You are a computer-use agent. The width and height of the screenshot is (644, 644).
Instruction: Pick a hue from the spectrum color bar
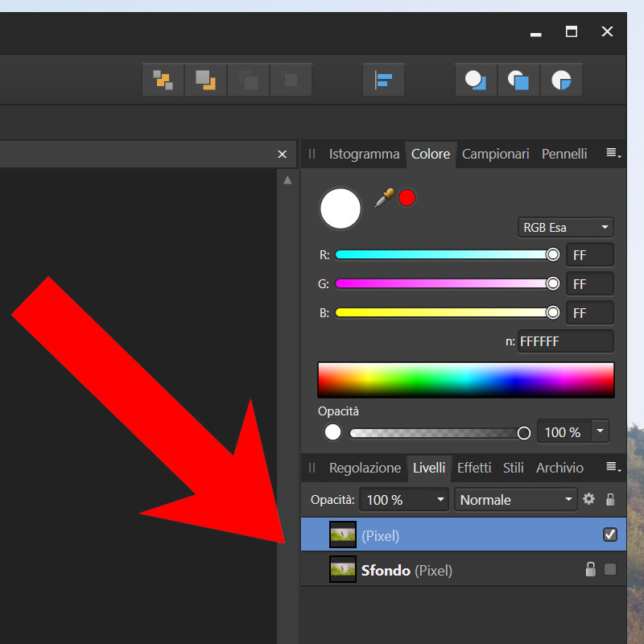[466, 380]
